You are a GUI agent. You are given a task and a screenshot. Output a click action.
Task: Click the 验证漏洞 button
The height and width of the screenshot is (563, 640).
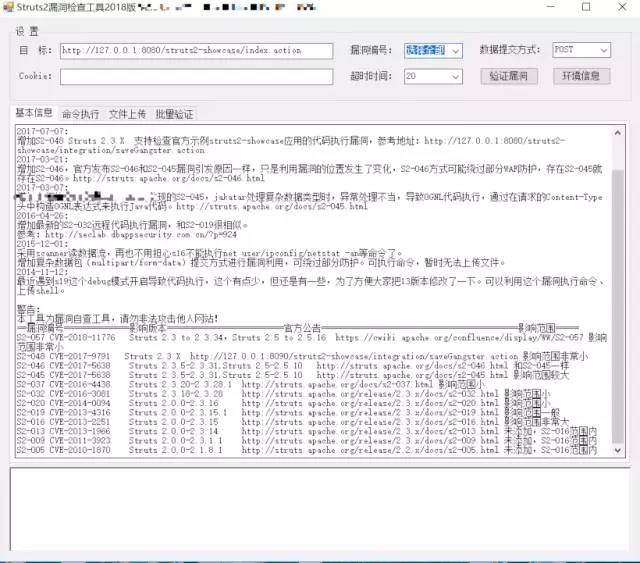pyautogui.click(x=509, y=76)
